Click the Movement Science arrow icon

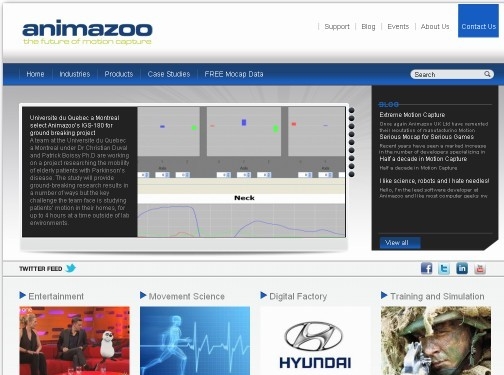pyautogui.click(x=143, y=295)
